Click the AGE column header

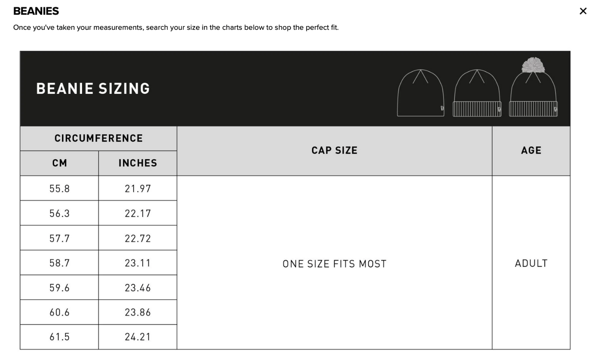click(x=531, y=151)
